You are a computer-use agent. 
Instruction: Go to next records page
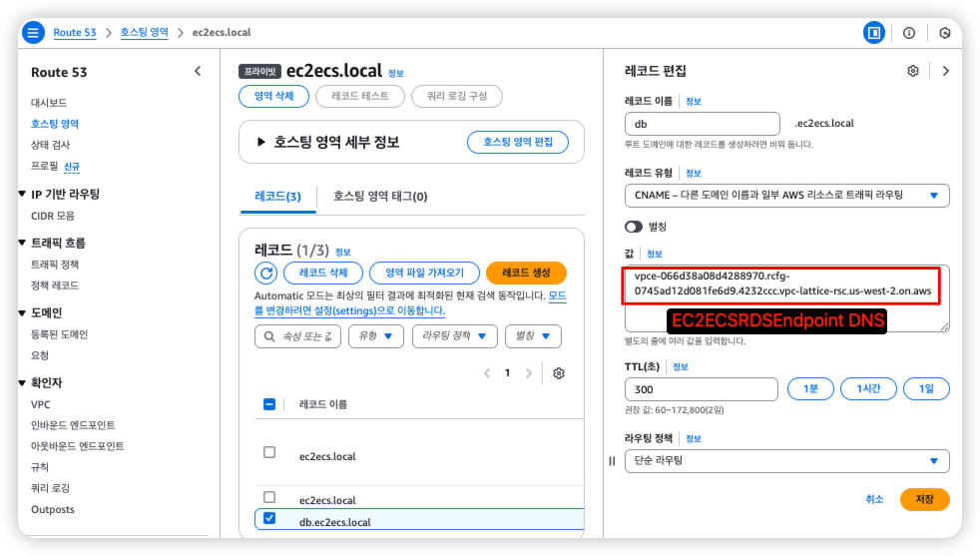[x=529, y=373]
